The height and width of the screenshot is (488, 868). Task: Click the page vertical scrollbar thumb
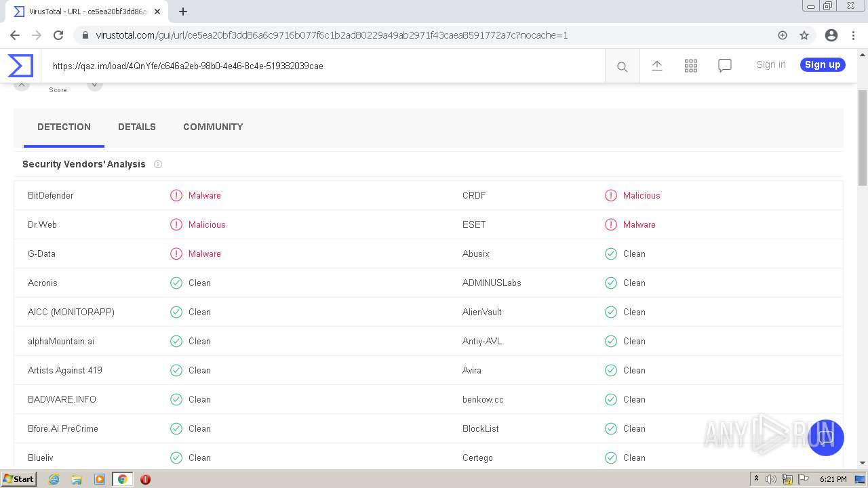pyautogui.click(x=863, y=139)
